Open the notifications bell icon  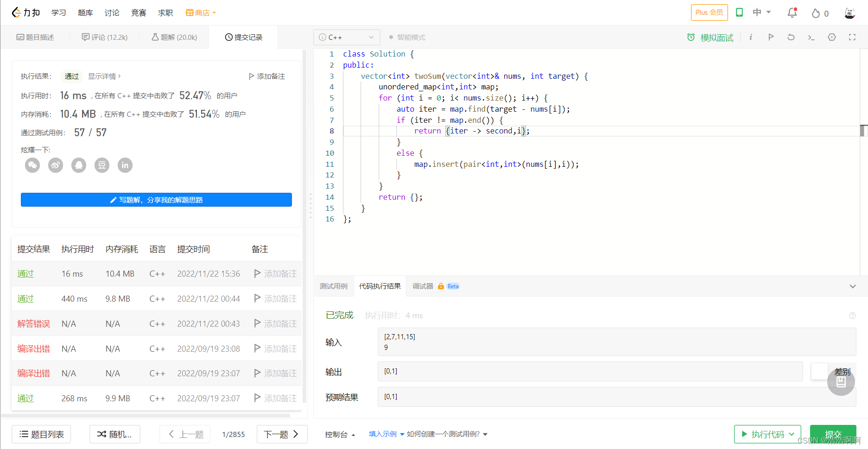coord(792,13)
